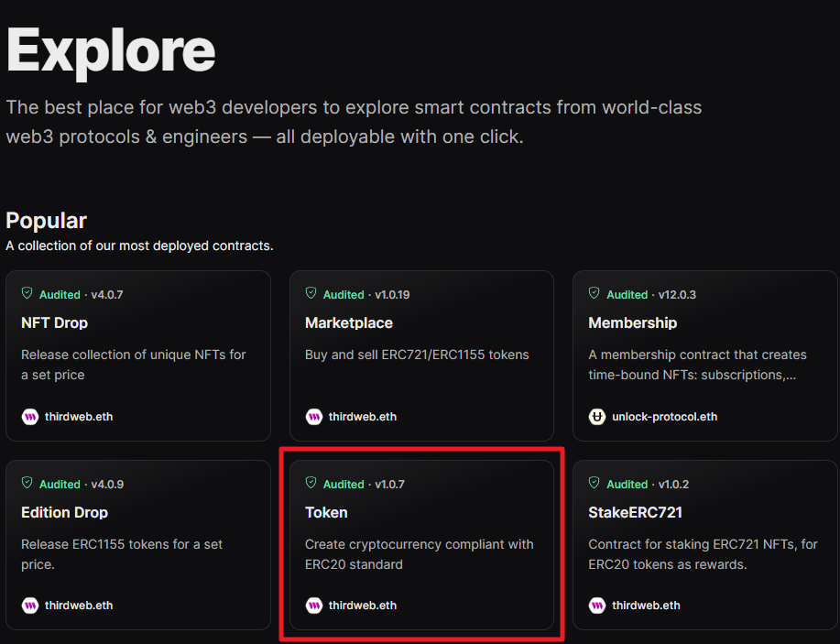Click 'Contract for staking ERC721 NFTs' description

(x=703, y=554)
